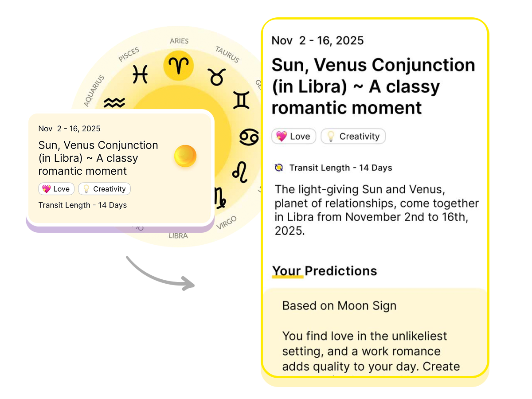Click the Taurus bull symbol
This screenshot has height=399, width=532.
(x=217, y=77)
